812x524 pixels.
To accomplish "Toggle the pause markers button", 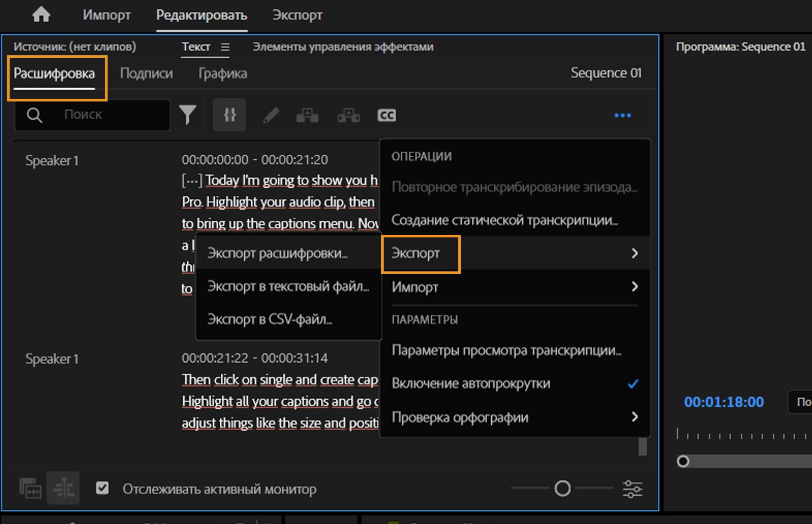I will tap(229, 115).
